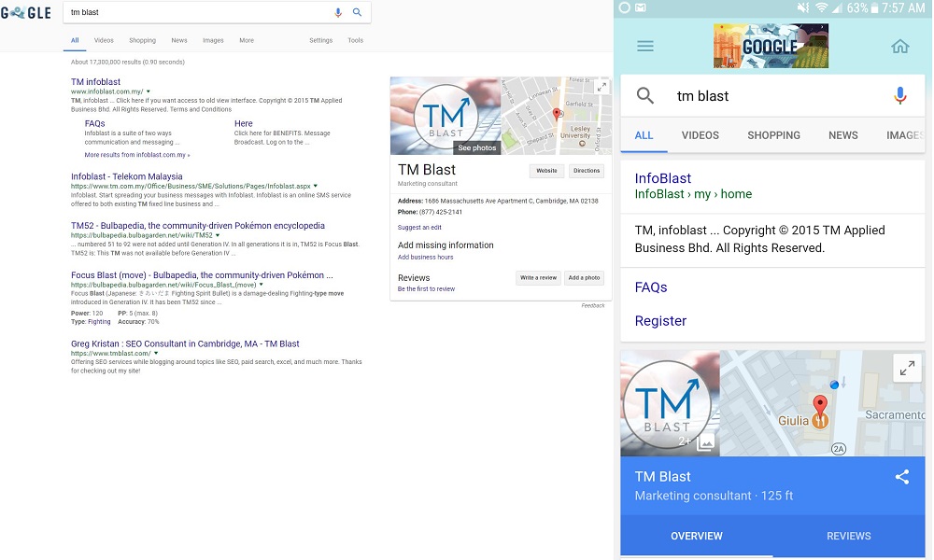Tap the mute icon in phone status bar
The image size is (934, 560).
point(803,8)
